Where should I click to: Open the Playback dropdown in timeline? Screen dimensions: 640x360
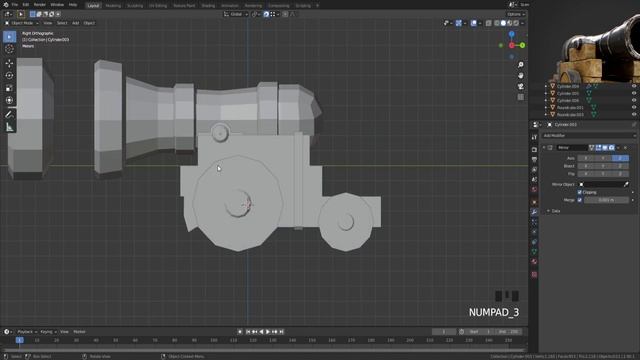pyautogui.click(x=27, y=332)
